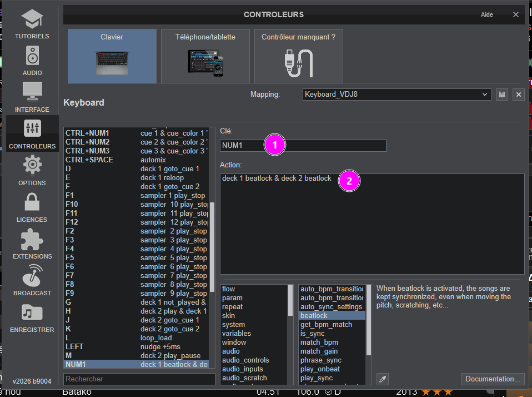Open the Audio settings speaker icon
Viewport: 532px width, 397px height.
click(x=32, y=57)
